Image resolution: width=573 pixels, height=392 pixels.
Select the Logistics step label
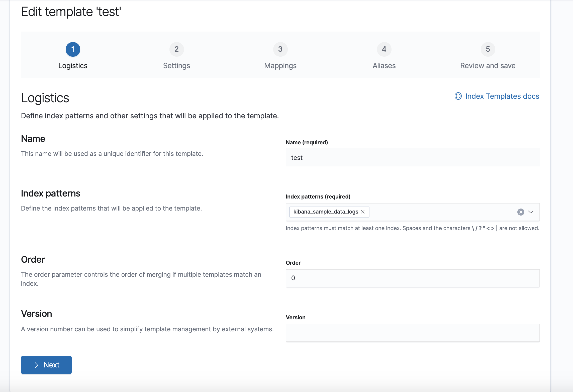[x=73, y=66]
